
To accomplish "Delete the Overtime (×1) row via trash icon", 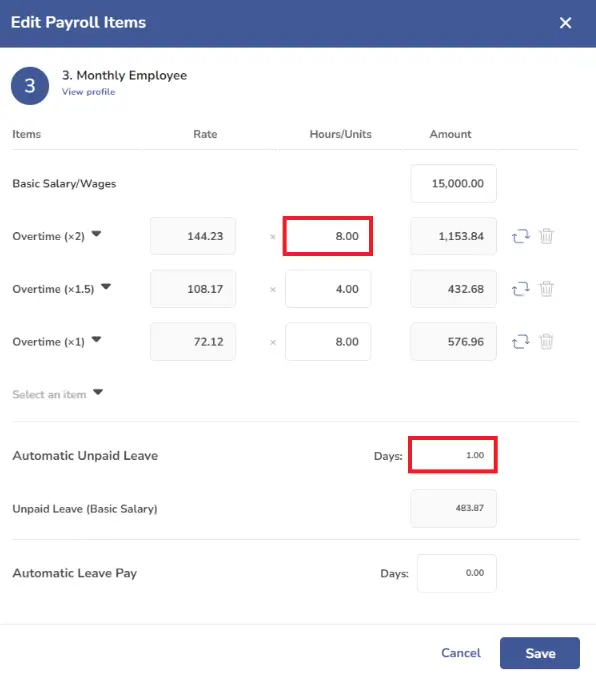I will point(546,342).
